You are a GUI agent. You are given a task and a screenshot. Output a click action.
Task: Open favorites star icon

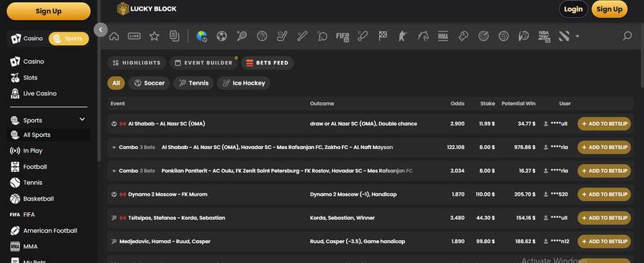[x=154, y=37]
